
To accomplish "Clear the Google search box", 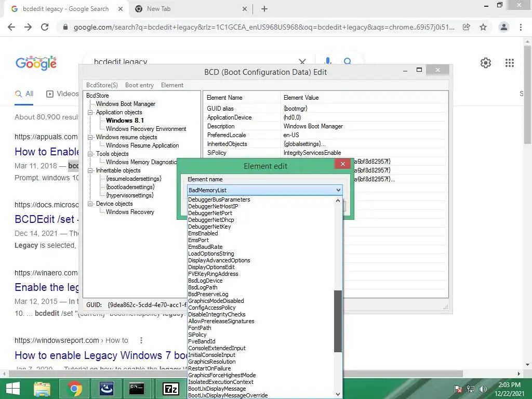I will (302, 62).
